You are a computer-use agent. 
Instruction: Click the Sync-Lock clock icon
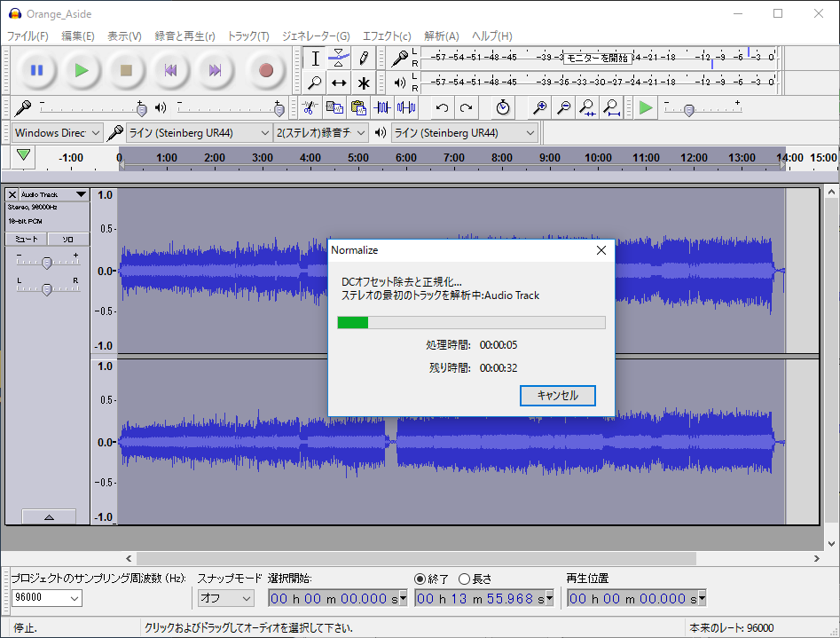(x=503, y=107)
